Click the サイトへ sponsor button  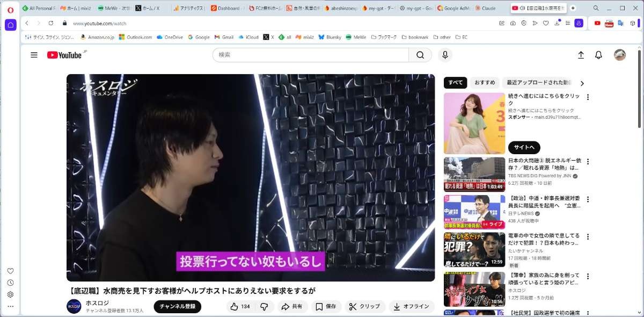(524, 147)
